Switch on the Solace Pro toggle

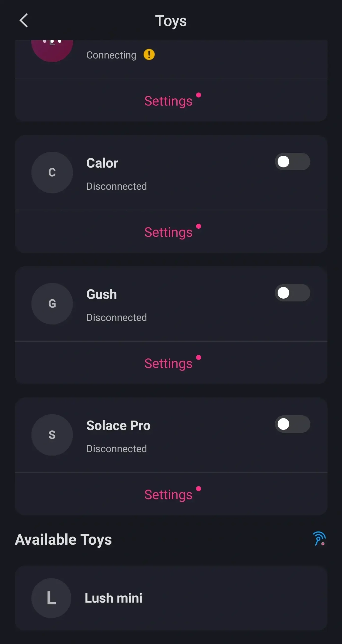pyautogui.click(x=292, y=424)
